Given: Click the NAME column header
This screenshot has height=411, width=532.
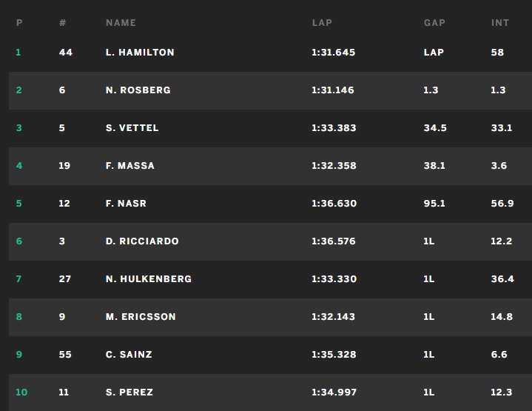Looking at the screenshot, I should [121, 23].
